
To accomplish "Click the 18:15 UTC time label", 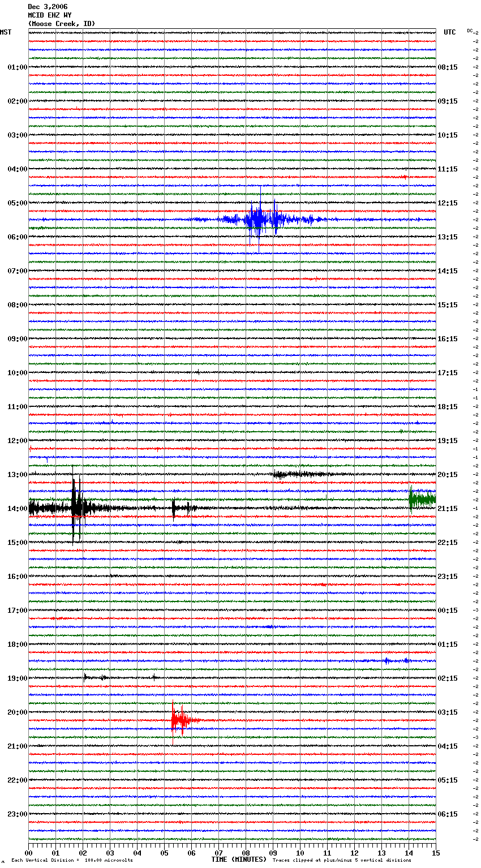I will 448,407.
